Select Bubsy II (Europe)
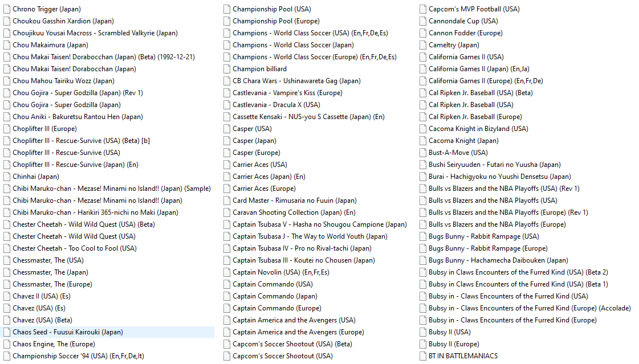 click(x=454, y=344)
